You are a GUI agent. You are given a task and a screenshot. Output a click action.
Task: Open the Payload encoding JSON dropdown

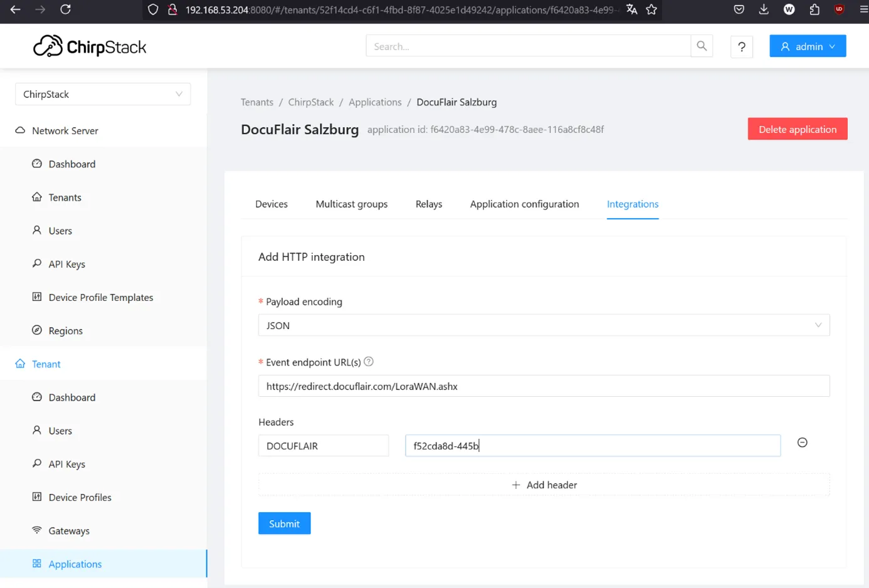point(544,325)
